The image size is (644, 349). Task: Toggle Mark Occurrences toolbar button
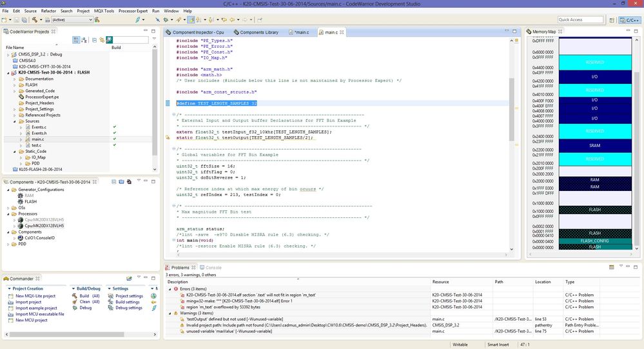point(191,20)
